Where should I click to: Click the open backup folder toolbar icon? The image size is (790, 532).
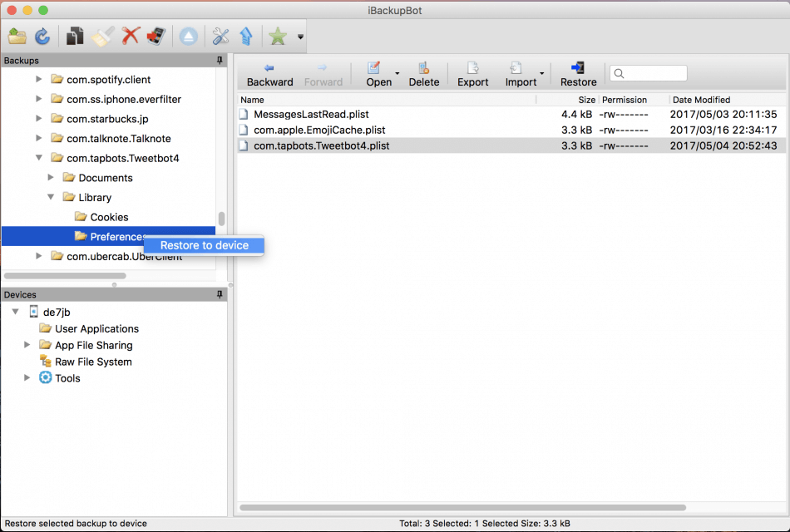pos(17,37)
